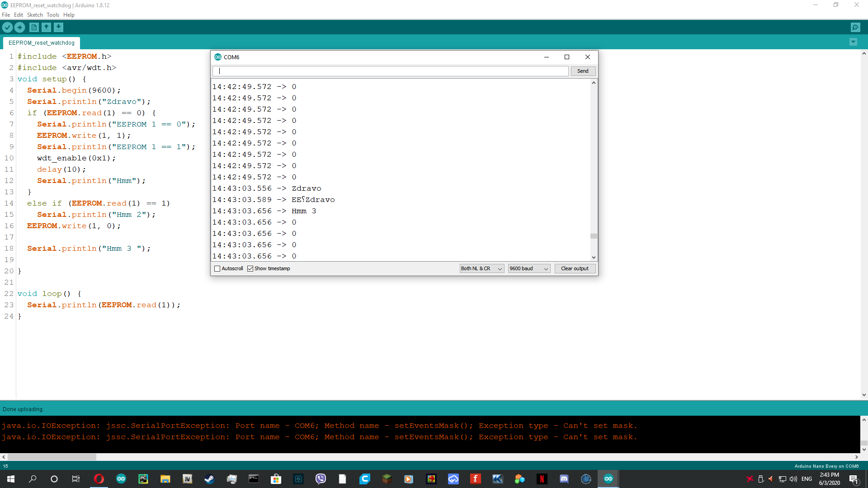868x488 pixels.
Task: Toggle the Viber taskbar icon
Action: (321, 479)
